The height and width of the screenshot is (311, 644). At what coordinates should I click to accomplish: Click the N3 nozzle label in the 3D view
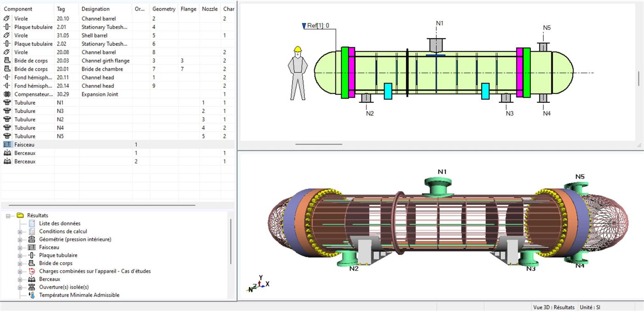(x=531, y=268)
